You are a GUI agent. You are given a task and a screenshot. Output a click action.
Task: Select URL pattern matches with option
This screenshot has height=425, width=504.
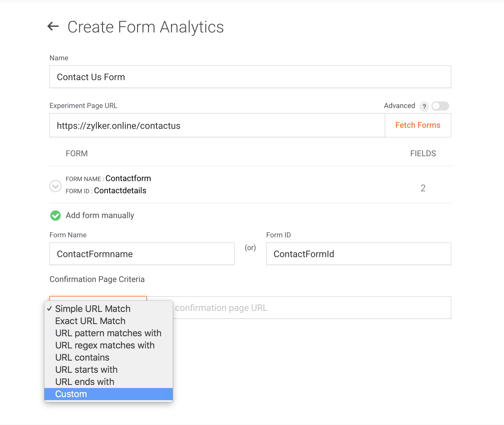pos(108,333)
